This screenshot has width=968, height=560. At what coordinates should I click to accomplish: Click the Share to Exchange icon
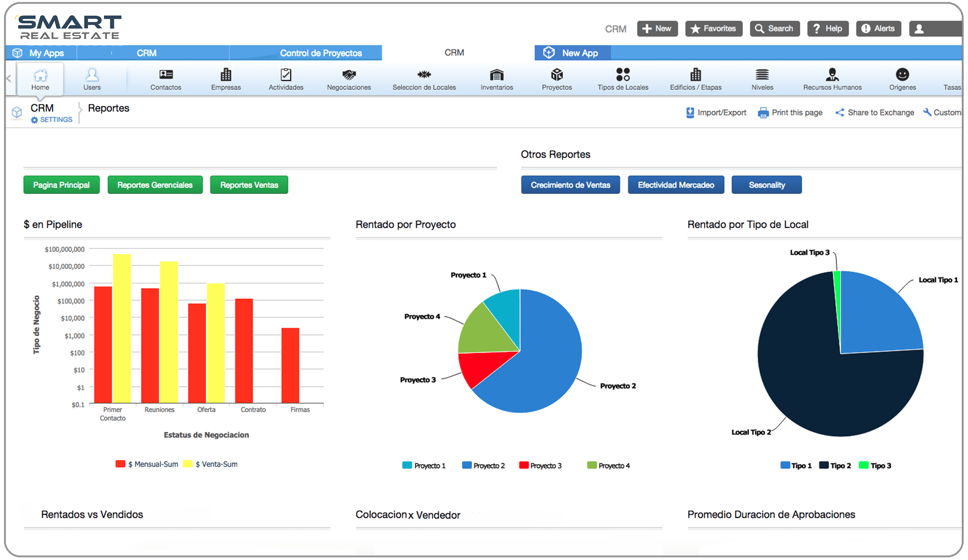840,113
